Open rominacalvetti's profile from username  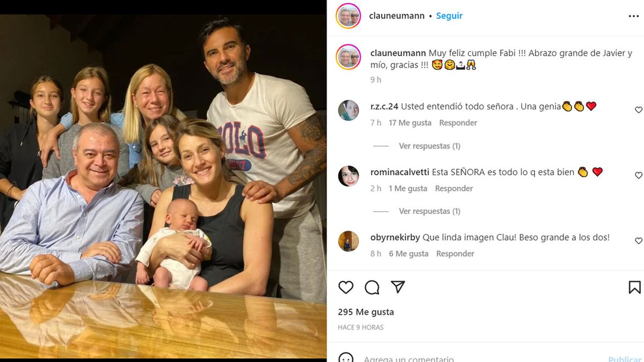tap(400, 172)
